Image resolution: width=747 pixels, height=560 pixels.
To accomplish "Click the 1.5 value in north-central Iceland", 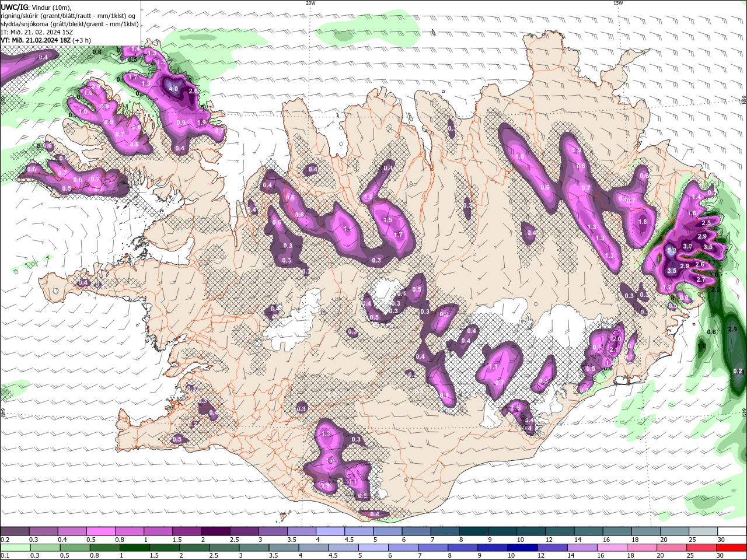I will click(x=388, y=220).
